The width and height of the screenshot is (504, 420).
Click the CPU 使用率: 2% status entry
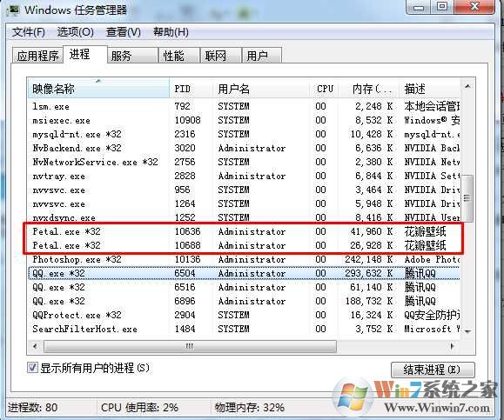click(x=139, y=408)
